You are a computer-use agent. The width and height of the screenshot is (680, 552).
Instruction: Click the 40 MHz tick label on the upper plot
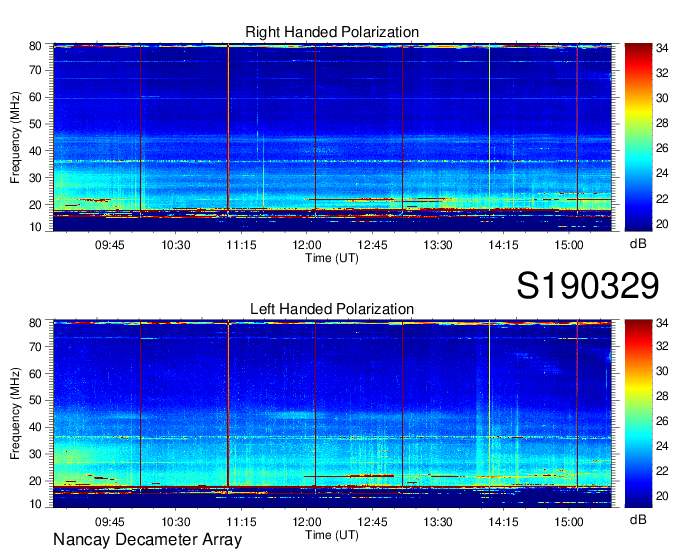[x=35, y=151]
